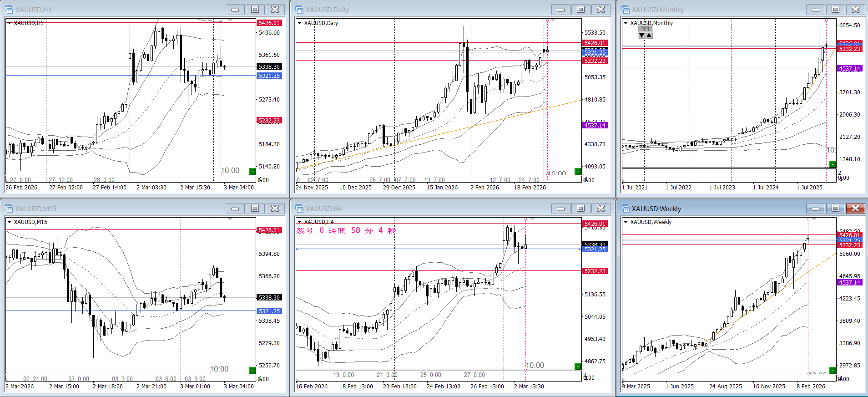Click the XAUUSD,H4 window chart icon
Image resolution: width=868 pixels, height=397 pixels.
coord(299,209)
